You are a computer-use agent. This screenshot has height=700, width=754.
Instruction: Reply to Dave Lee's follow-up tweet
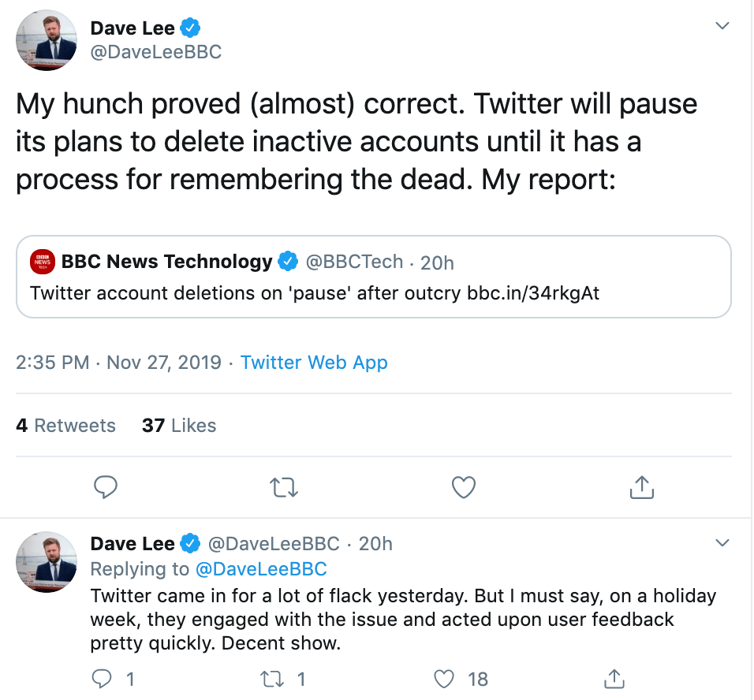(x=103, y=678)
